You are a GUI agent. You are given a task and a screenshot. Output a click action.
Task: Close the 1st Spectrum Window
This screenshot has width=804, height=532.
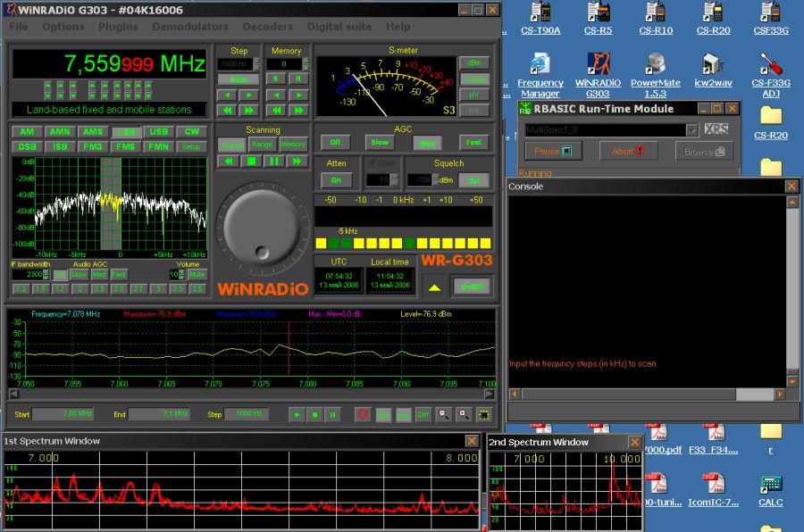tap(472, 441)
